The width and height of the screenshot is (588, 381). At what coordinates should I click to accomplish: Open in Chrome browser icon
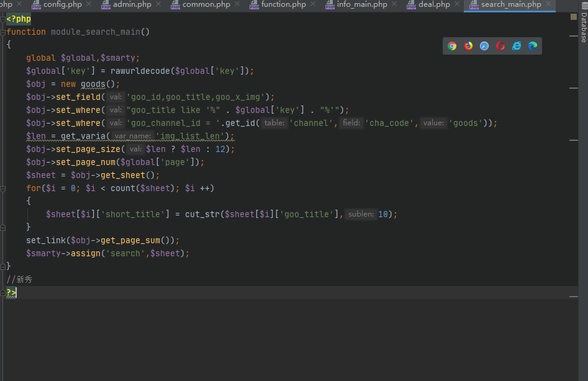(452, 46)
